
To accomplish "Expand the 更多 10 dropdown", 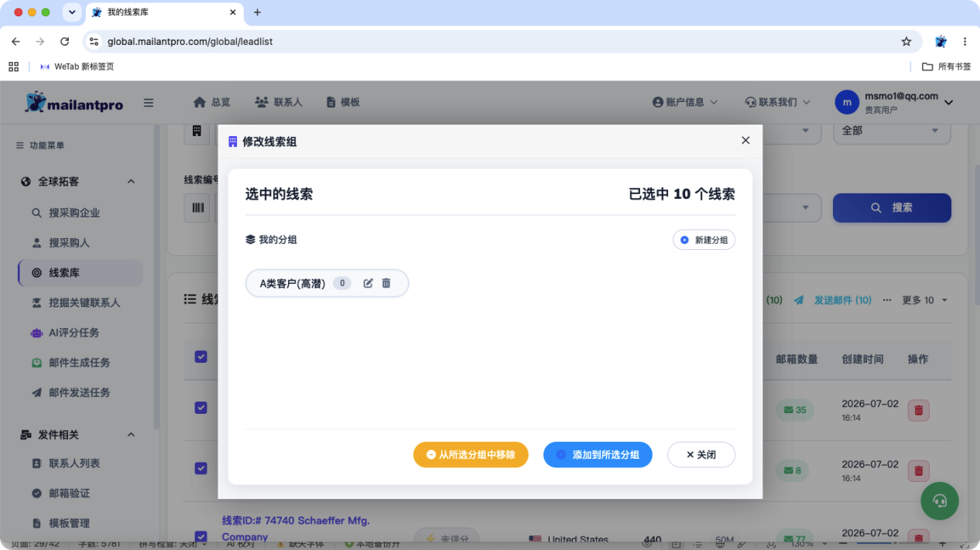I will (924, 300).
